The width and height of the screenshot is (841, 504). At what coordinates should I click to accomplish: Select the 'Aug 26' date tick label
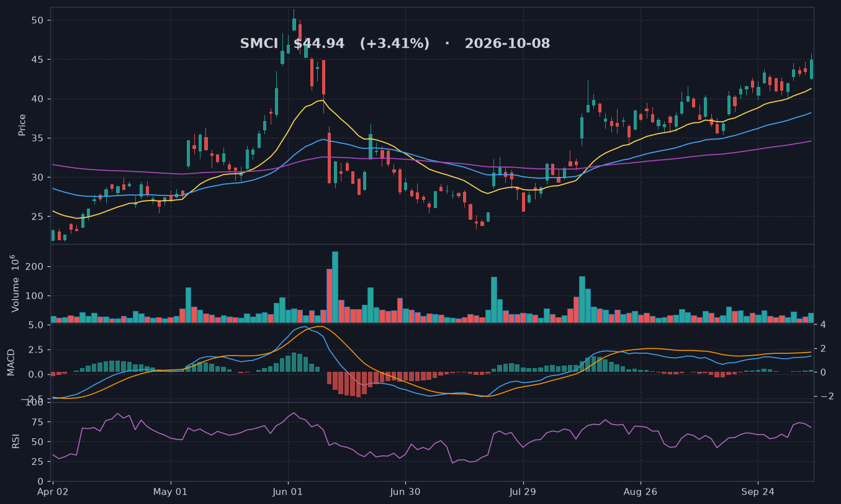[641, 492]
